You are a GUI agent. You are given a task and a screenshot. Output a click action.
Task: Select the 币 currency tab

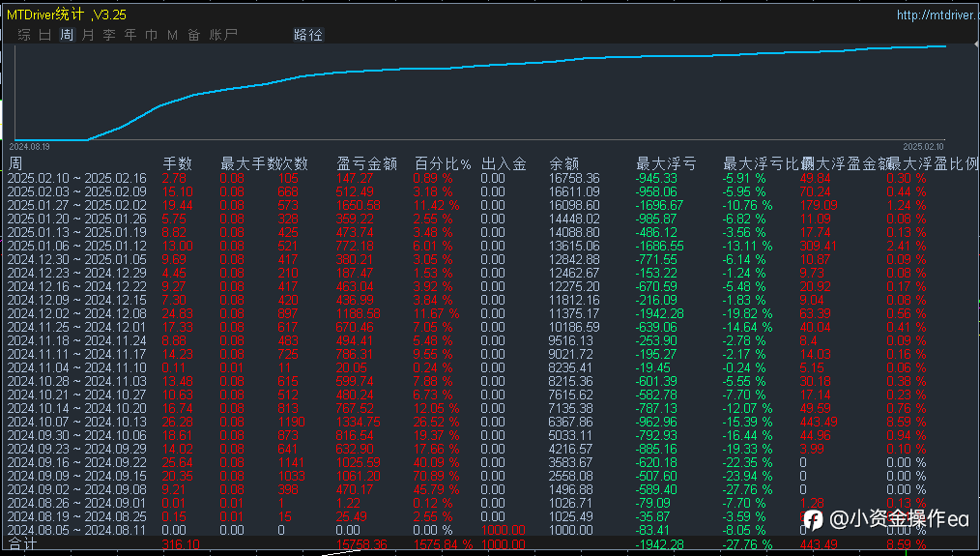point(152,35)
